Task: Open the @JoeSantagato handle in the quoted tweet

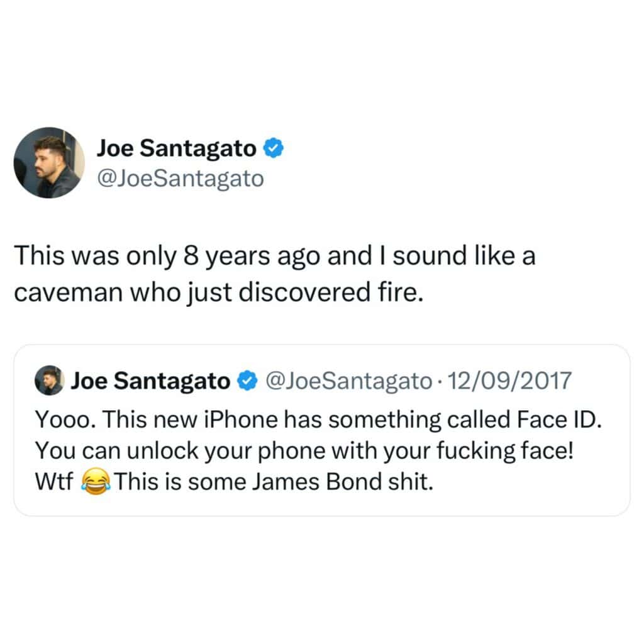Action: [x=348, y=381]
